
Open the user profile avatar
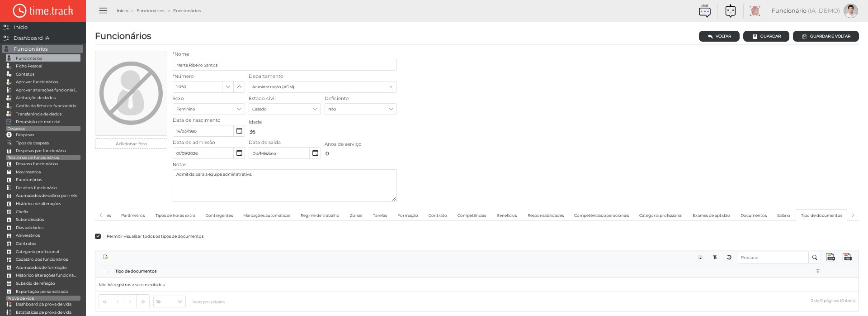pyautogui.click(x=850, y=11)
